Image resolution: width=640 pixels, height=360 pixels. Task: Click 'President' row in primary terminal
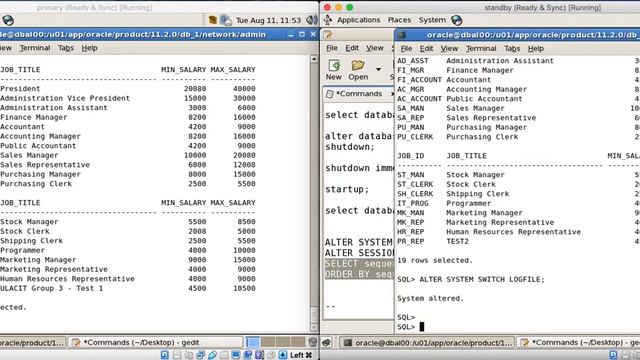tap(128, 89)
